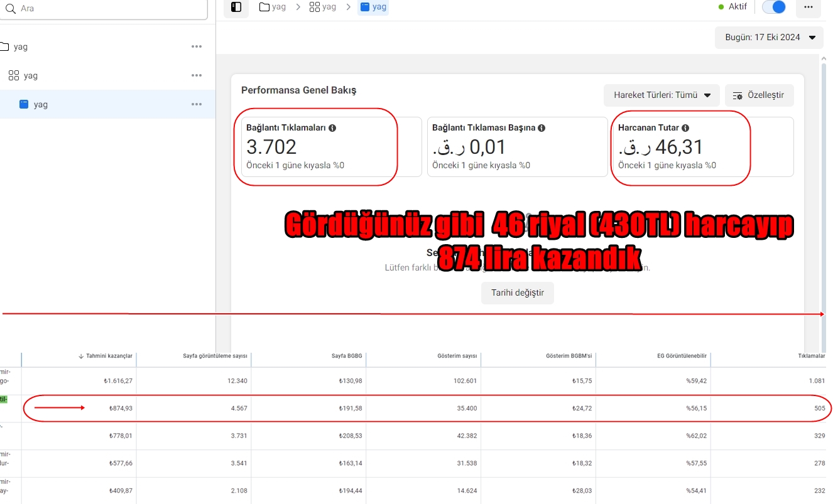
Task: Open the Bugün: 17 Eki 2024 date dropdown
Action: 769,38
